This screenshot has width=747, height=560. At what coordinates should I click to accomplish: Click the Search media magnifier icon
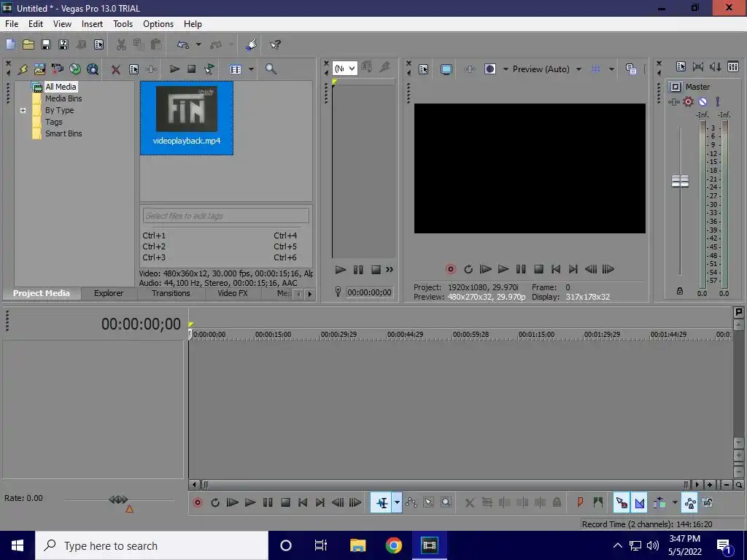pyautogui.click(x=271, y=69)
